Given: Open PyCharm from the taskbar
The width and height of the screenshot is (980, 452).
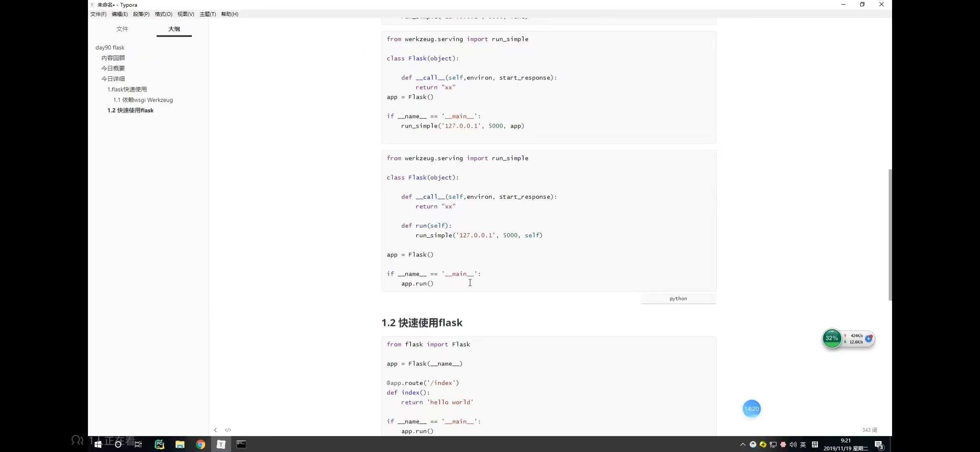Looking at the screenshot, I should [160, 444].
